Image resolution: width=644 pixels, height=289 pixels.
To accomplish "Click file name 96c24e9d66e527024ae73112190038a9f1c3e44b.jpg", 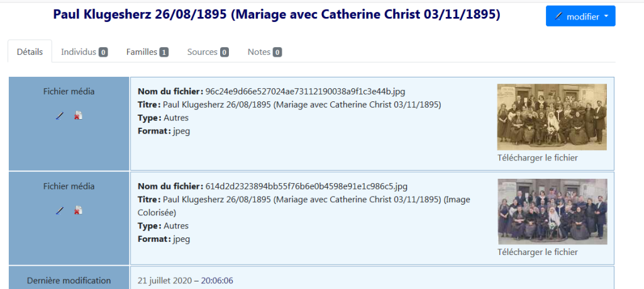I will click(x=306, y=91).
